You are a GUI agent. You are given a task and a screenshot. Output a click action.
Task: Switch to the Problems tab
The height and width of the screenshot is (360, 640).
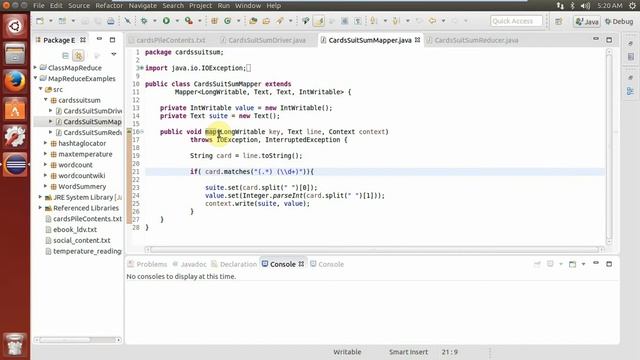[x=147, y=264]
